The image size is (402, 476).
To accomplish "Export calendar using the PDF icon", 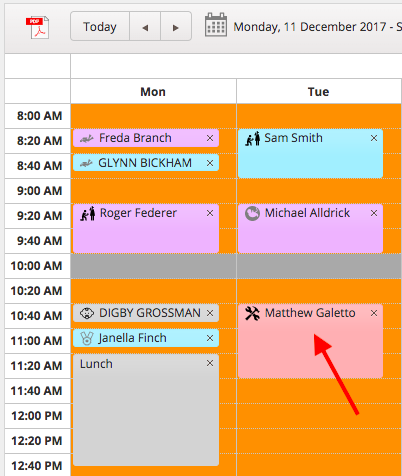I will (37, 27).
